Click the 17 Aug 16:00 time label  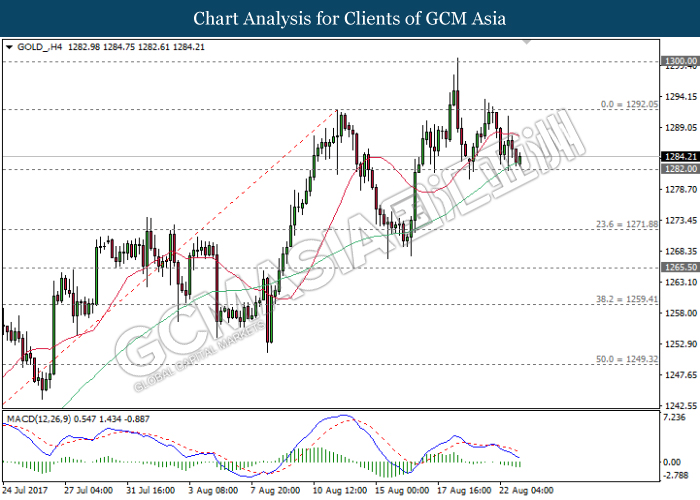coord(464,490)
